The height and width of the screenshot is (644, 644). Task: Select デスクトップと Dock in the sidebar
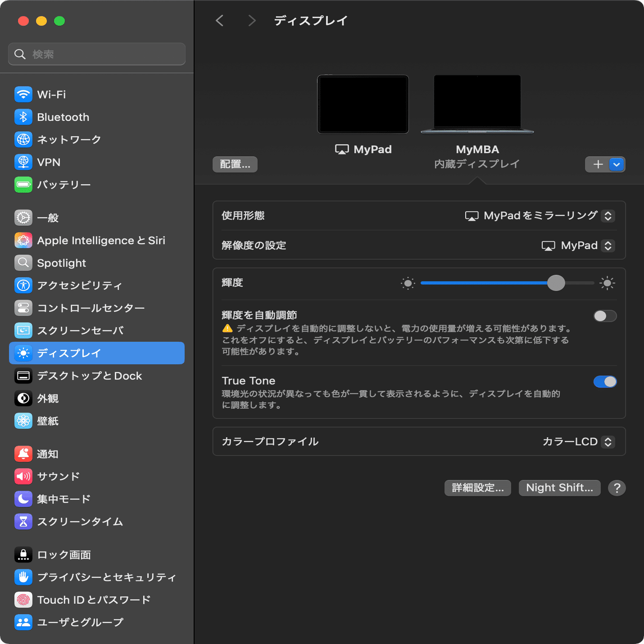23,376
